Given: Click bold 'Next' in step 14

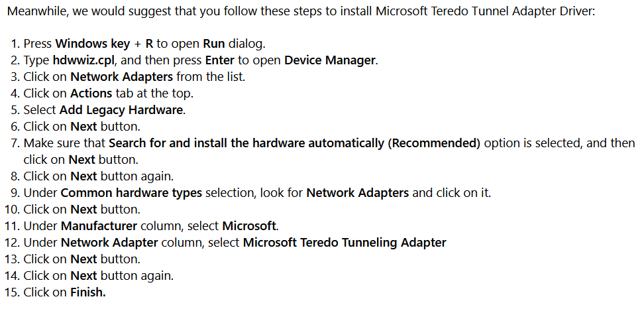Looking at the screenshot, I should [83, 276].
